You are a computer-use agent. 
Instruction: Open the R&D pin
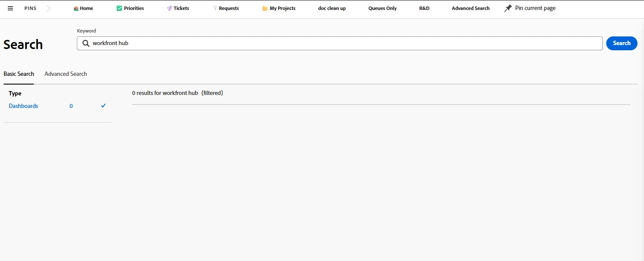(424, 8)
